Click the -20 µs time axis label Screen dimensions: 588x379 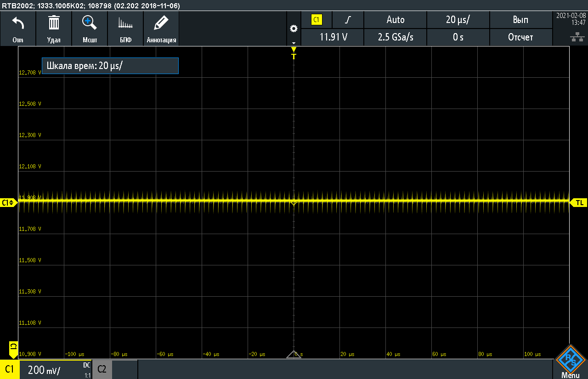(257, 354)
